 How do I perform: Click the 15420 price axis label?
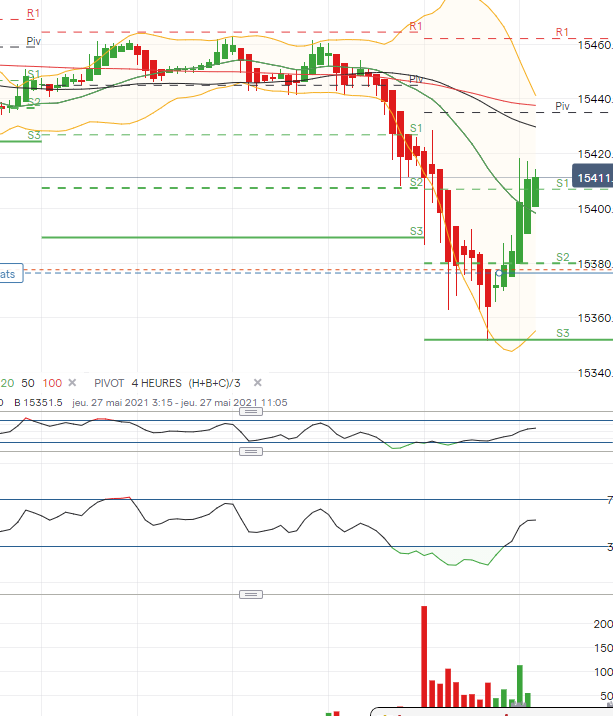click(595, 154)
